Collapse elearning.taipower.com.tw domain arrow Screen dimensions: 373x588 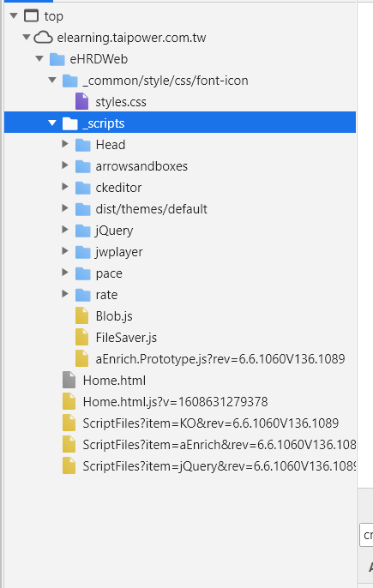[x=27, y=37]
